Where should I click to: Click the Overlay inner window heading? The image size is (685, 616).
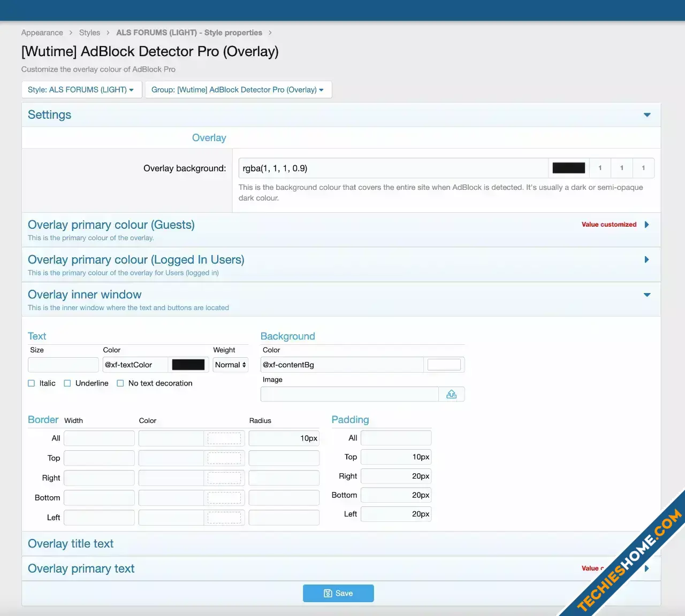(85, 295)
